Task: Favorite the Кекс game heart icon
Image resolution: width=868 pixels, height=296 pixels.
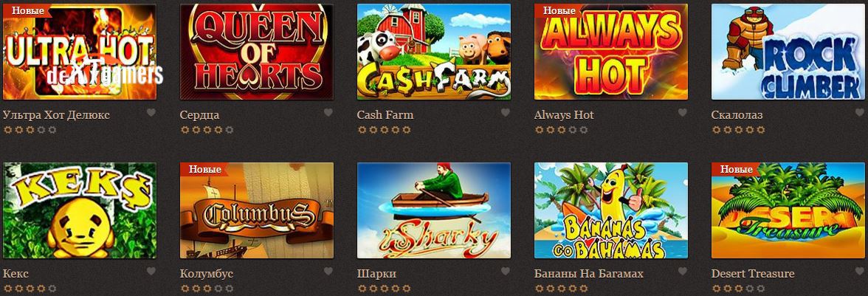Action: (x=151, y=271)
